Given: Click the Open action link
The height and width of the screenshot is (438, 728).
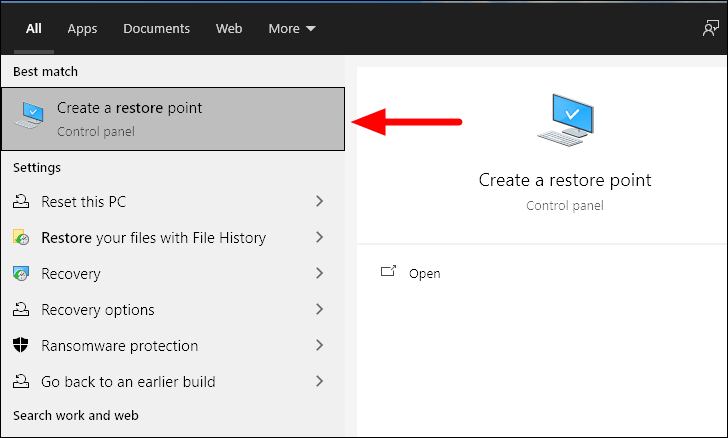Looking at the screenshot, I should pyautogui.click(x=424, y=274).
